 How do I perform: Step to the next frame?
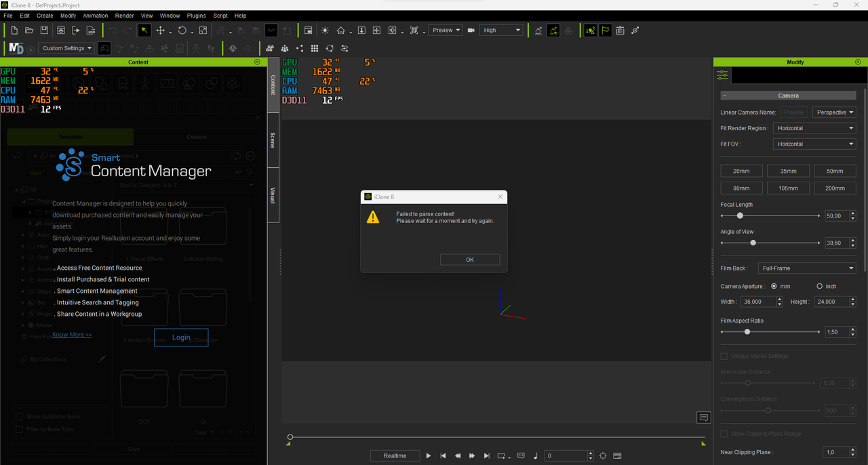[x=472, y=456]
